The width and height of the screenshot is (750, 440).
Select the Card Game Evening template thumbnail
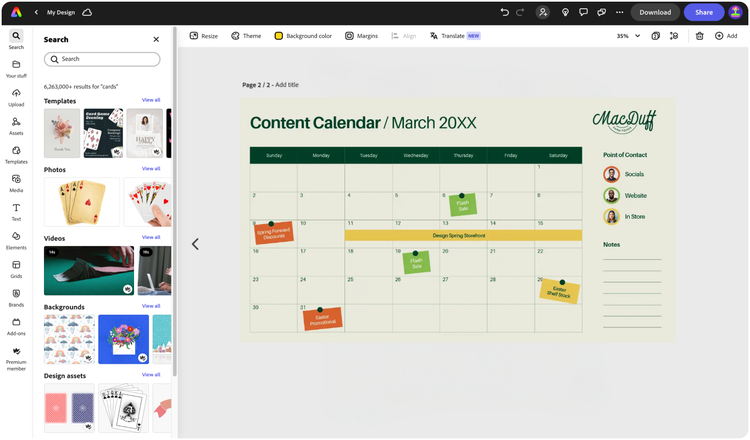[103, 133]
